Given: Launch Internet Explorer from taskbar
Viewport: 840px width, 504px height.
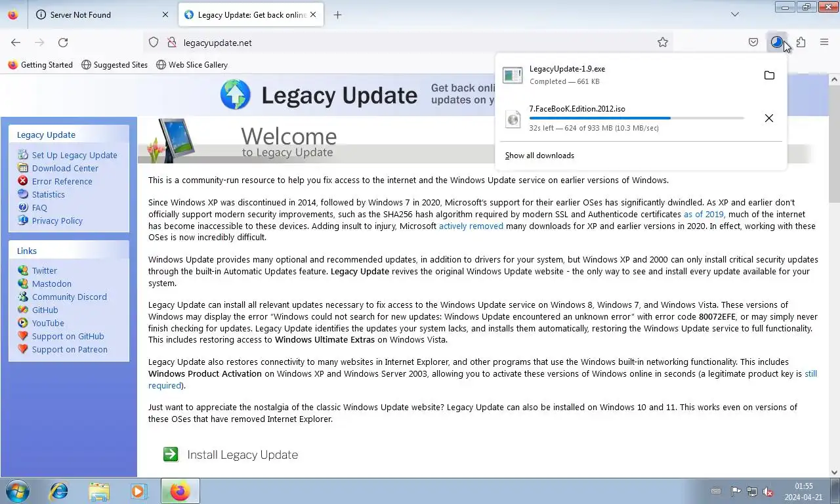Looking at the screenshot, I should [59, 491].
